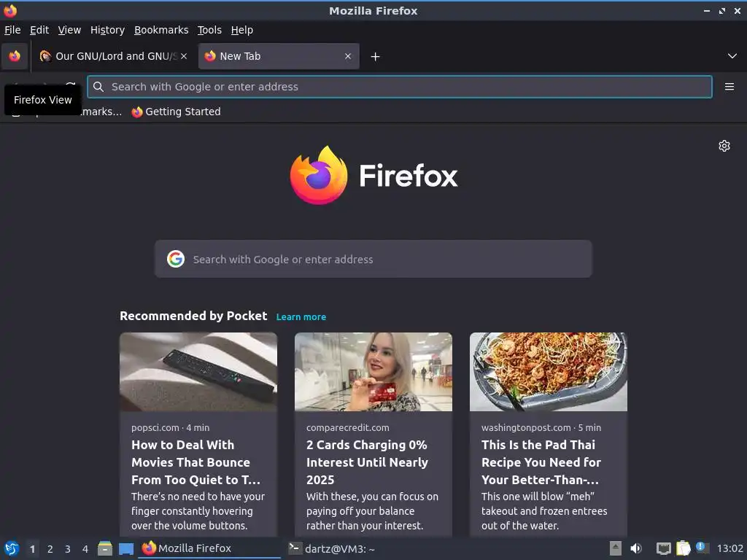The width and height of the screenshot is (747, 560).
Task: Close the Our GNU/Lord tab
Action: pos(184,56)
